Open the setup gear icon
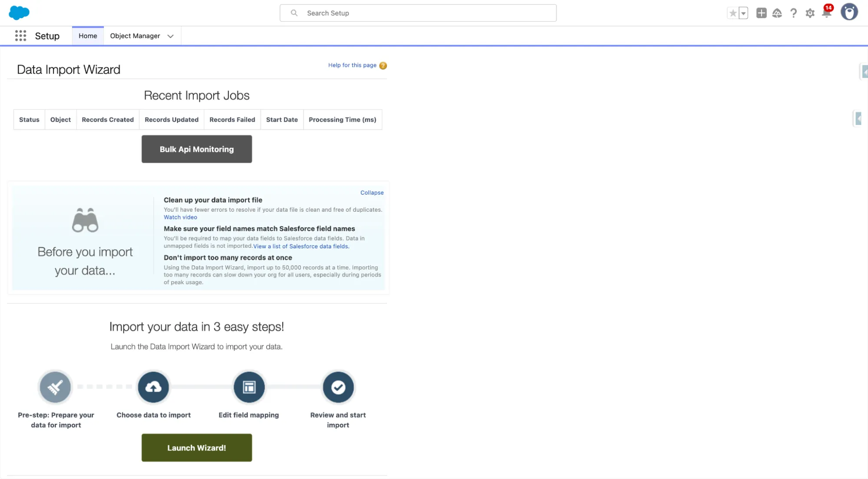The image size is (868, 479). coord(810,13)
